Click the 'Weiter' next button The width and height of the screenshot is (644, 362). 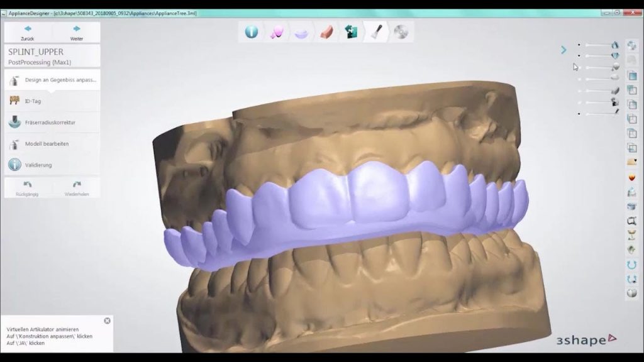[76, 33]
